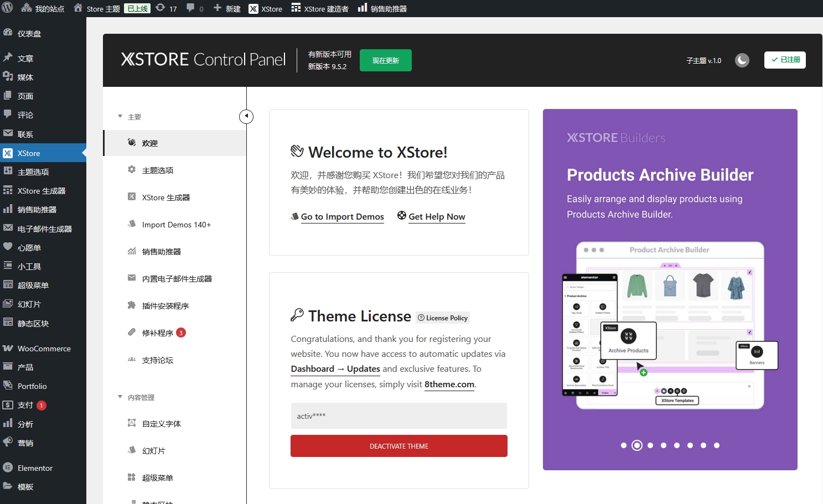Image resolution: width=823 pixels, height=504 pixels.
Task: Open the 媒体 media library
Action: (x=43, y=77)
